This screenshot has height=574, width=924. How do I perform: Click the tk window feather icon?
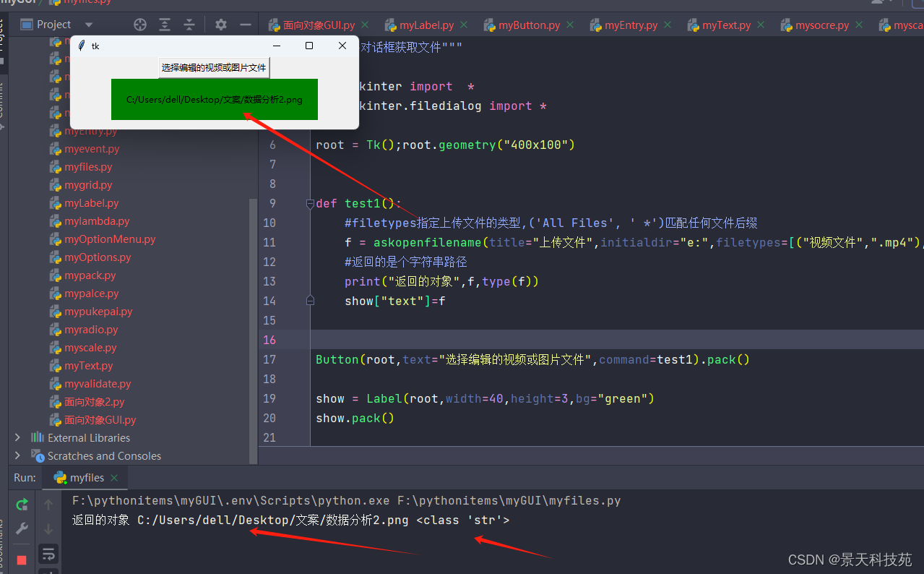pyautogui.click(x=82, y=46)
